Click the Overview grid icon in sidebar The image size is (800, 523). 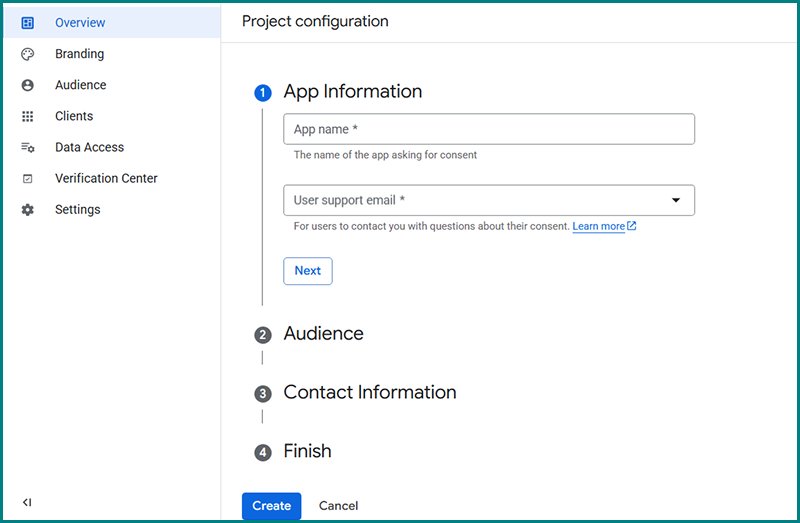28,23
